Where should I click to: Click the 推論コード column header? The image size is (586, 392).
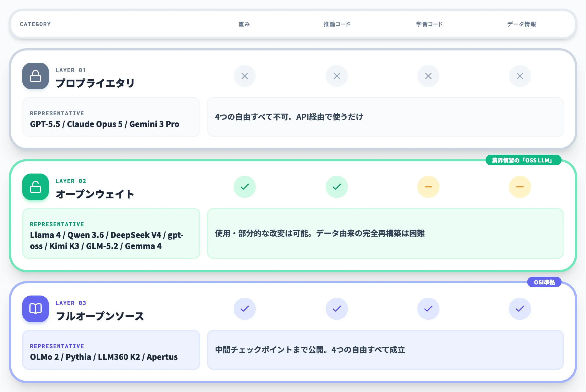click(337, 24)
